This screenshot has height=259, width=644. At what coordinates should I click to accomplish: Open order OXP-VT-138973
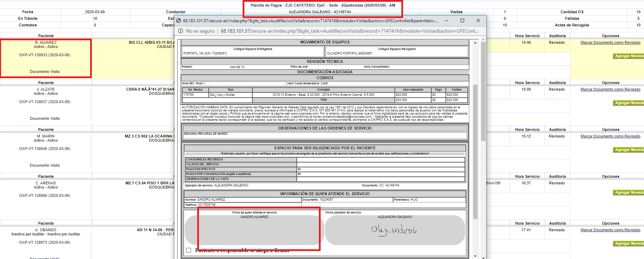[45, 242]
